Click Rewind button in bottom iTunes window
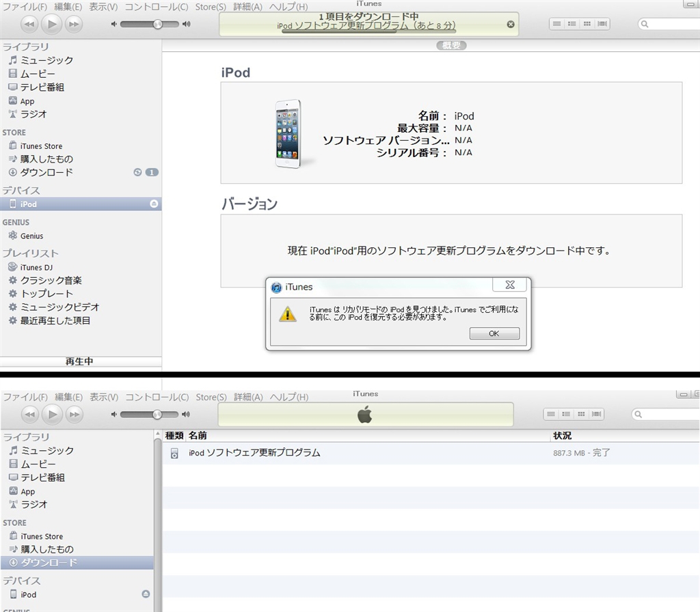Image resolution: width=700 pixels, height=612 pixels. pyautogui.click(x=30, y=415)
